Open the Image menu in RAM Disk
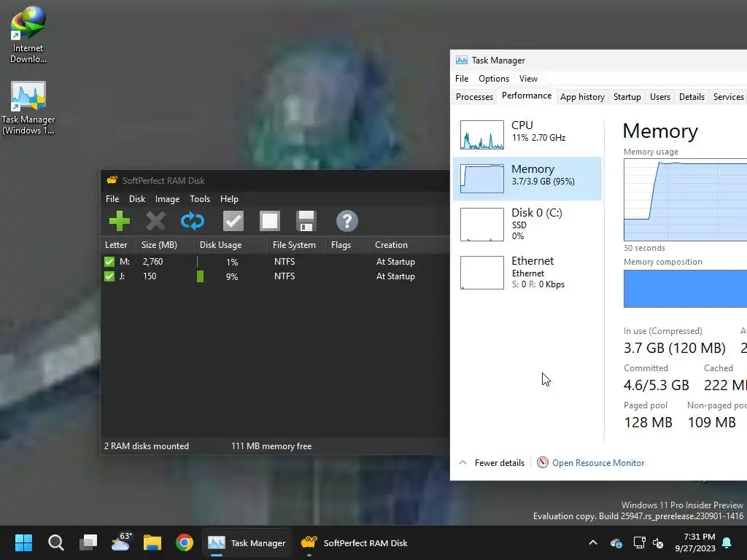Image resolution: width=747 pixels, height=560 pixels. [167, 199]
